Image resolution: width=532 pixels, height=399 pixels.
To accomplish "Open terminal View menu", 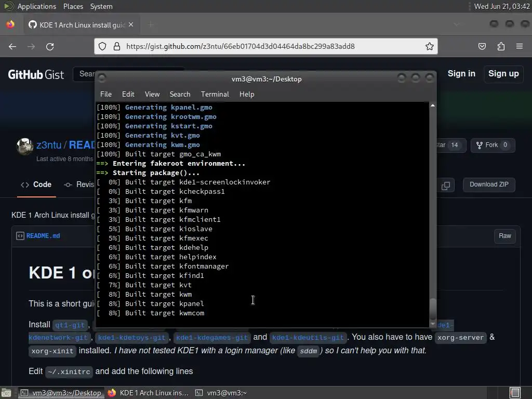I will 152,95.
